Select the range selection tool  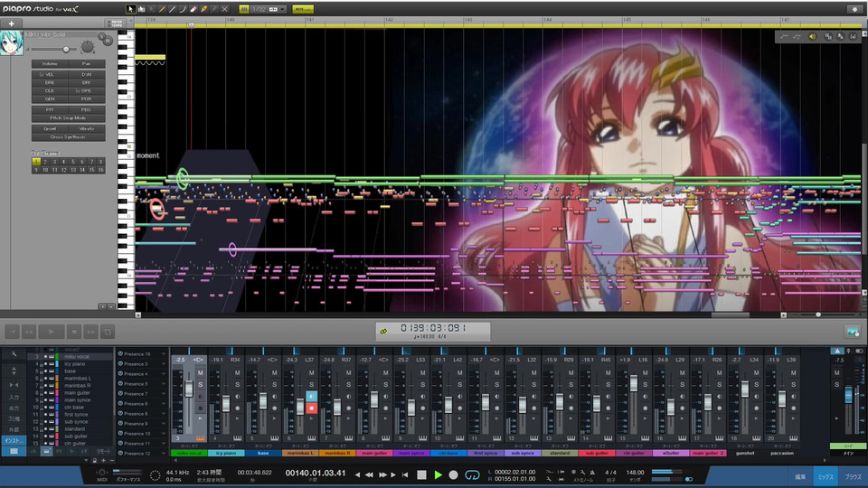coord(141,9)
